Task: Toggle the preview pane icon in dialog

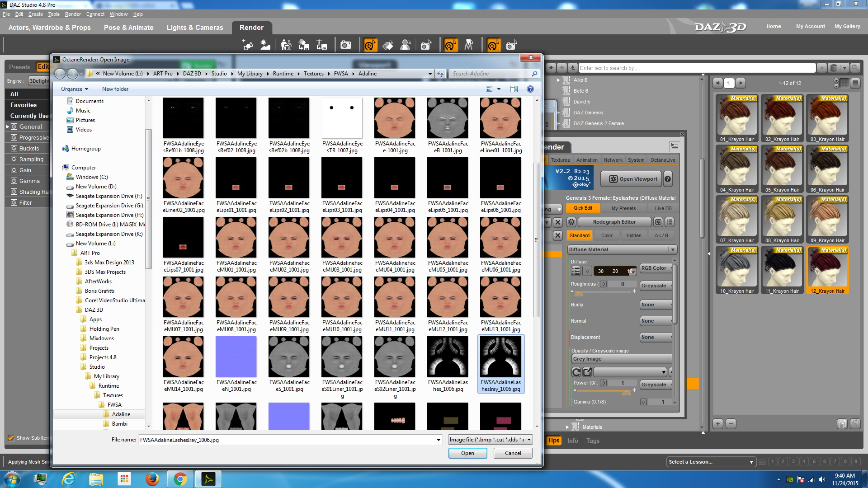Action: (x=514, y=89)
